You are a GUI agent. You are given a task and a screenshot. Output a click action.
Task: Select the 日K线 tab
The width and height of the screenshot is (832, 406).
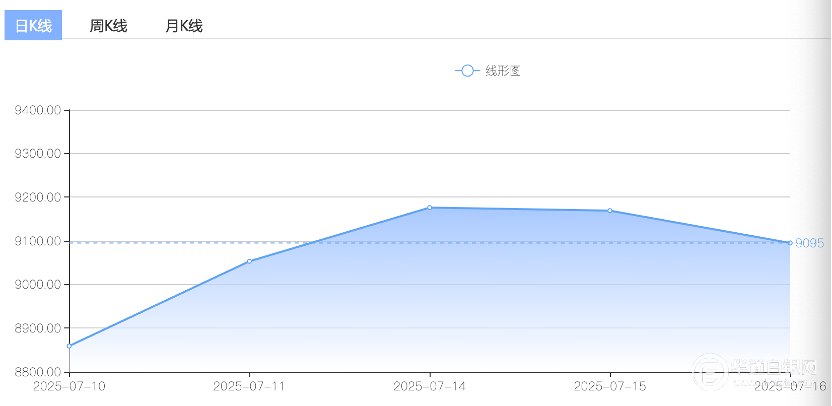point(33,25)
